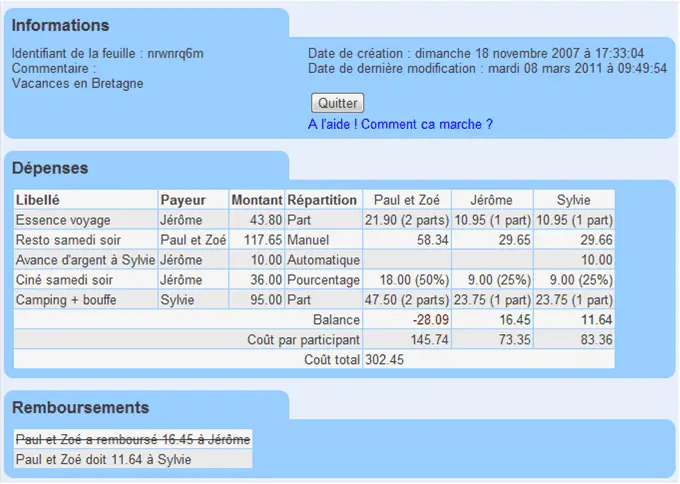
Task: Click the 43.80 amount cell
Action: (257, 220)
